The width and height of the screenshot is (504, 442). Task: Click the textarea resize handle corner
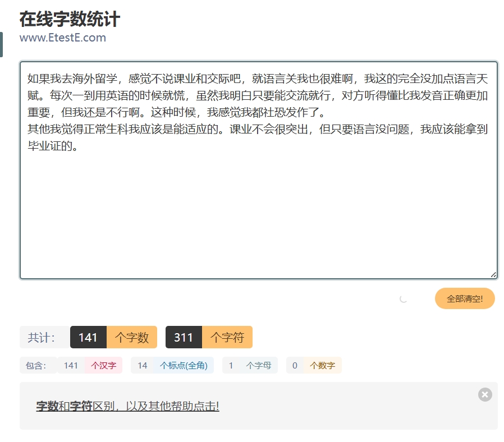(494, 275)
